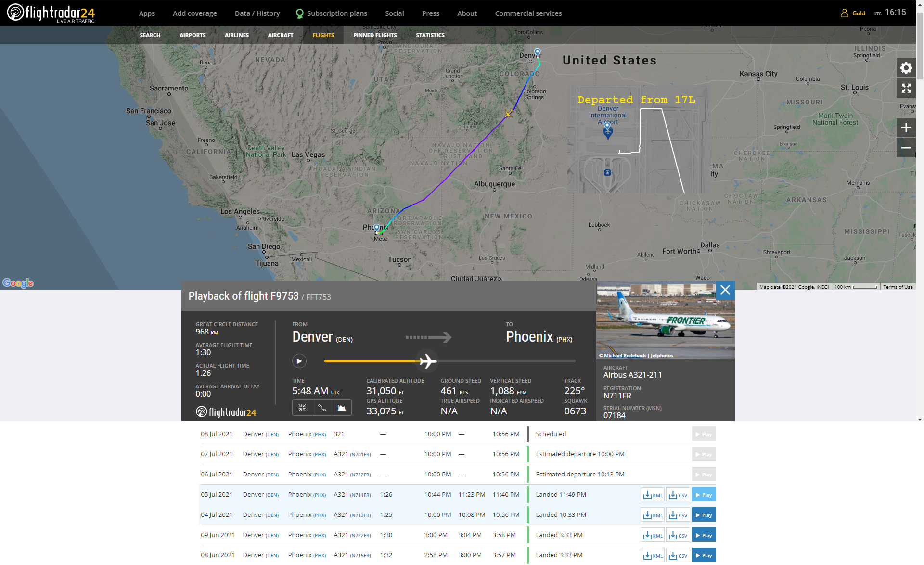
Task: Zoom out on the map
Action: [x=906, y=148]
